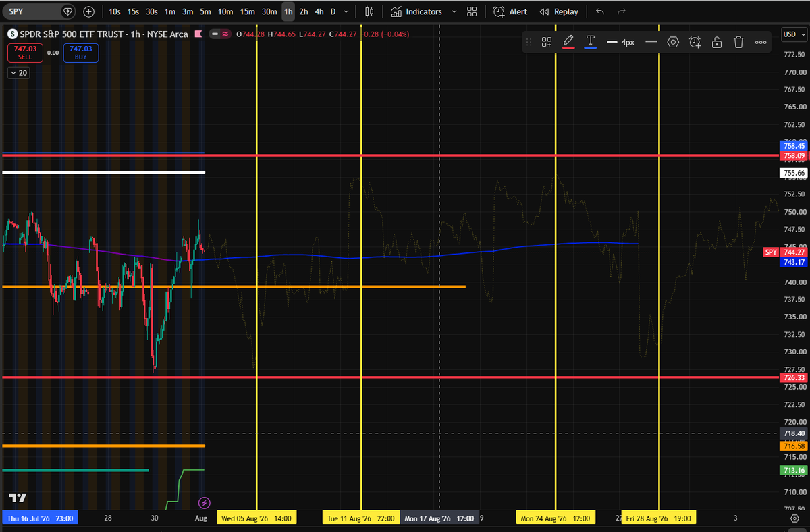Image resolution: width=810 pixels, height=532 pixels.
Task: Click the pink flag icon beside title
Action: 197,34
